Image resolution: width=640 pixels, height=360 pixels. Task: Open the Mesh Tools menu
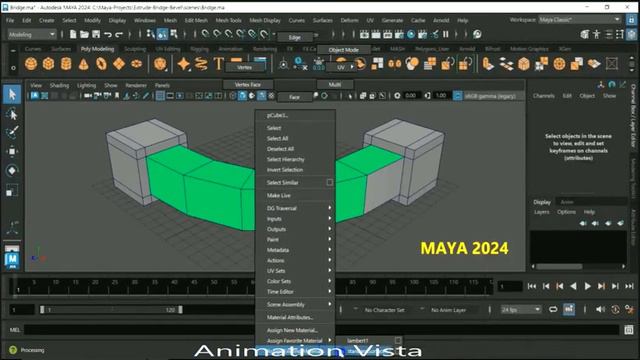(x=228, y=20)
